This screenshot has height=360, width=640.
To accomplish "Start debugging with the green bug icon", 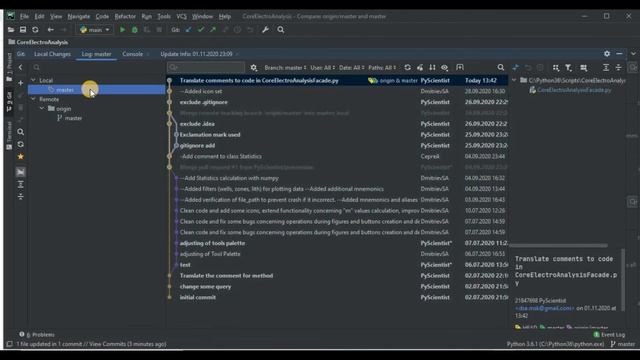I will point(135,30).
